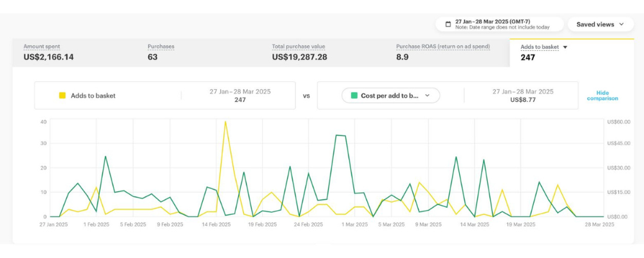This screenshot has width=644, height=258.
Task: Click yellow line peak near 14 Feb
Action: 225,122
